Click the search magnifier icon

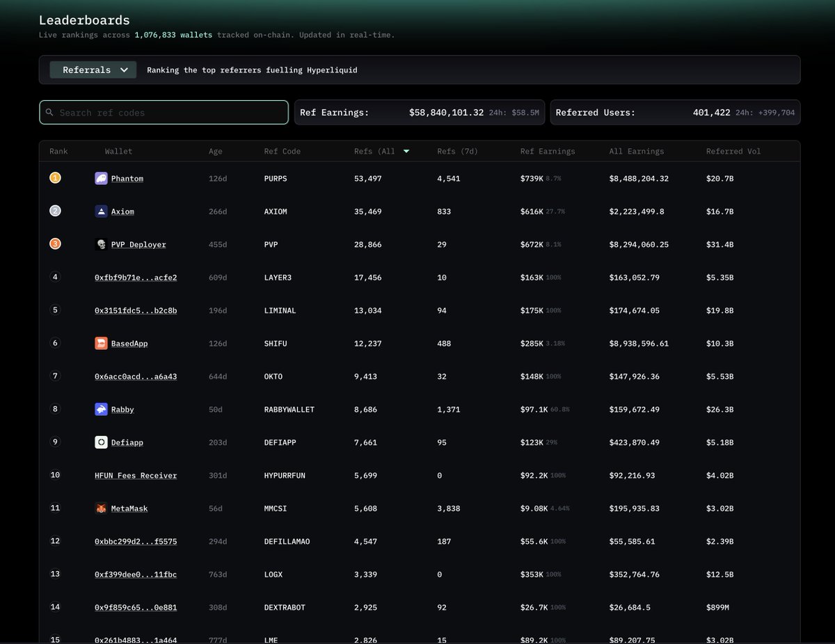(x=49, y=112)
